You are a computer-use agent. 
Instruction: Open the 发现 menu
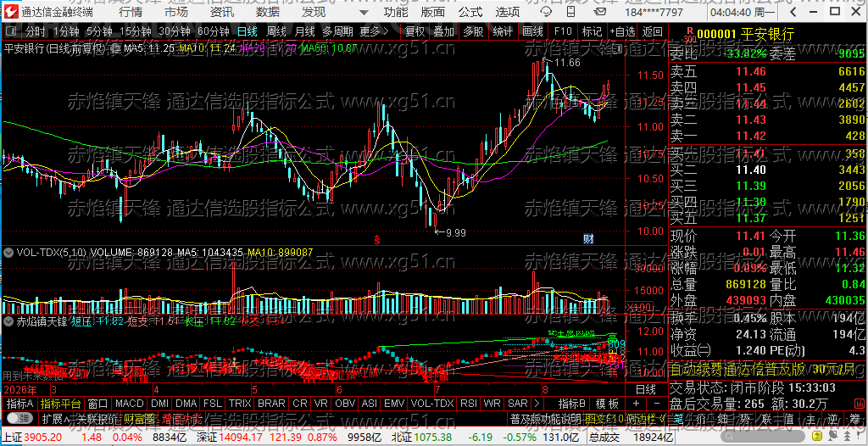click(314, 12)
